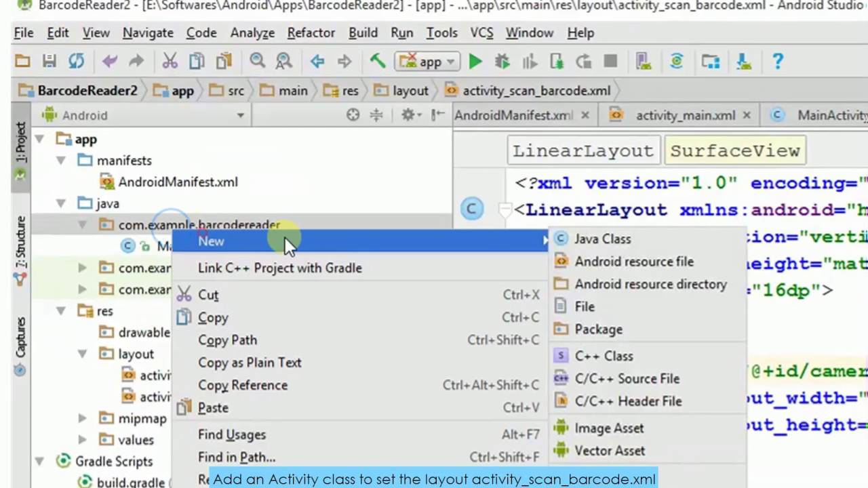The height and width of the screenshot is (488, 868).
Task: Collapse the Gradle Scripts node
Action: click(39, 462)
